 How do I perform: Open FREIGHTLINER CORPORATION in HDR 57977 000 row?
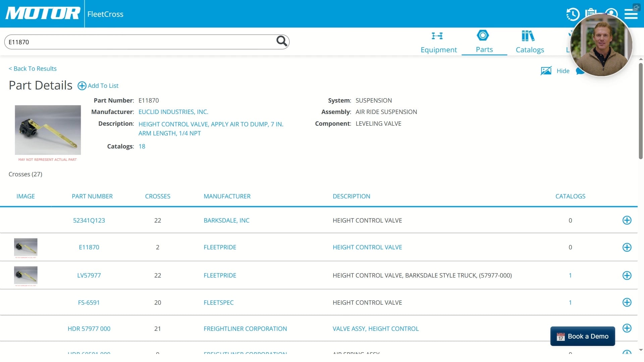pyautogui.click(x=245, y=329)
